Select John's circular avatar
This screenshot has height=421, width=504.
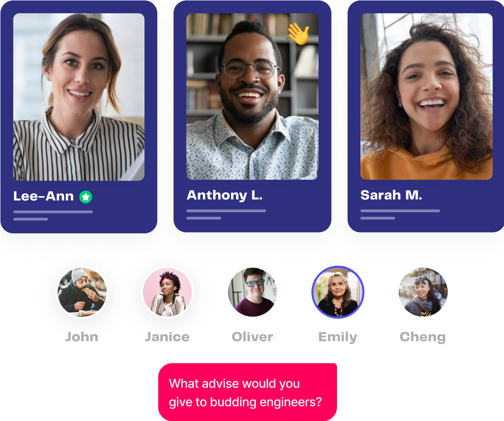tap(82, 292)
